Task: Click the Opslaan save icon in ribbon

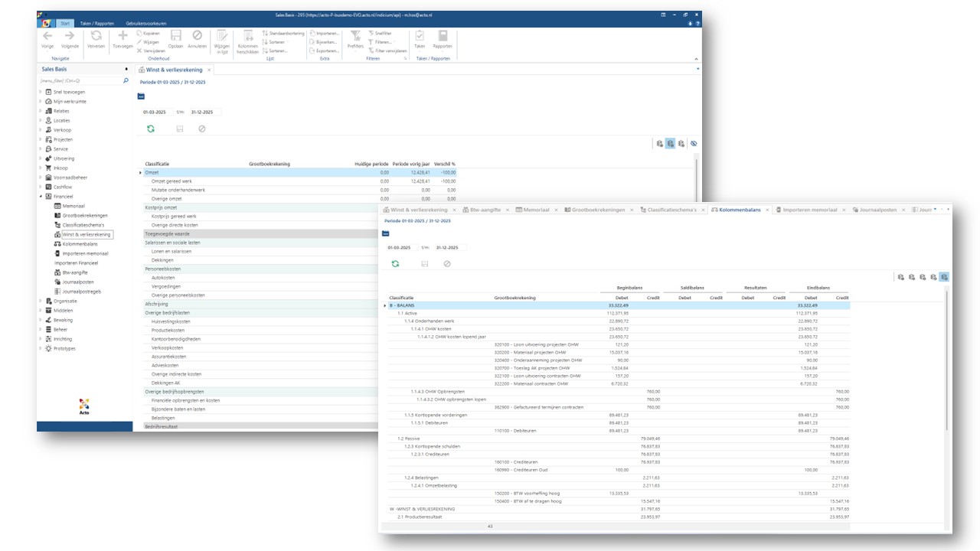Action: click(176, 36)
